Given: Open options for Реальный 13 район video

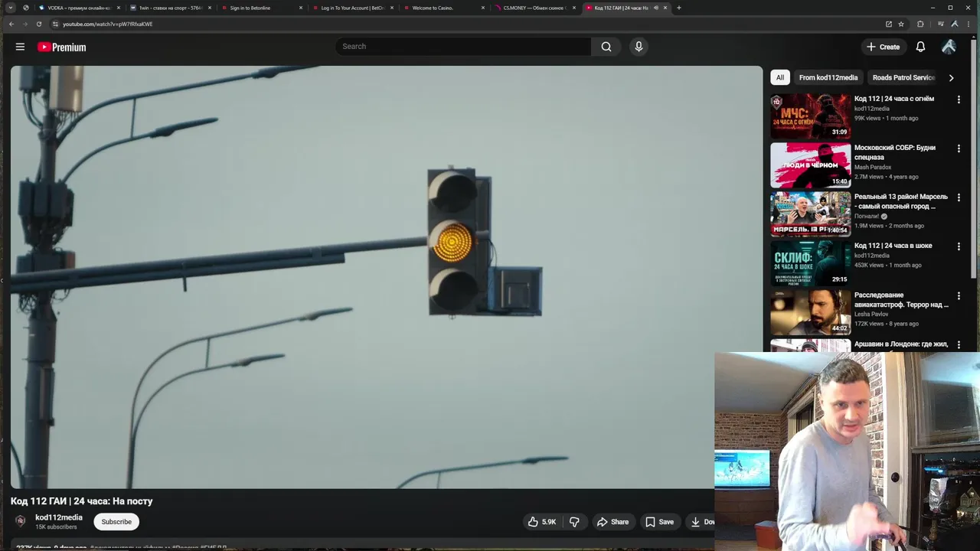Looking at the screenshot, I should point(958,197).
